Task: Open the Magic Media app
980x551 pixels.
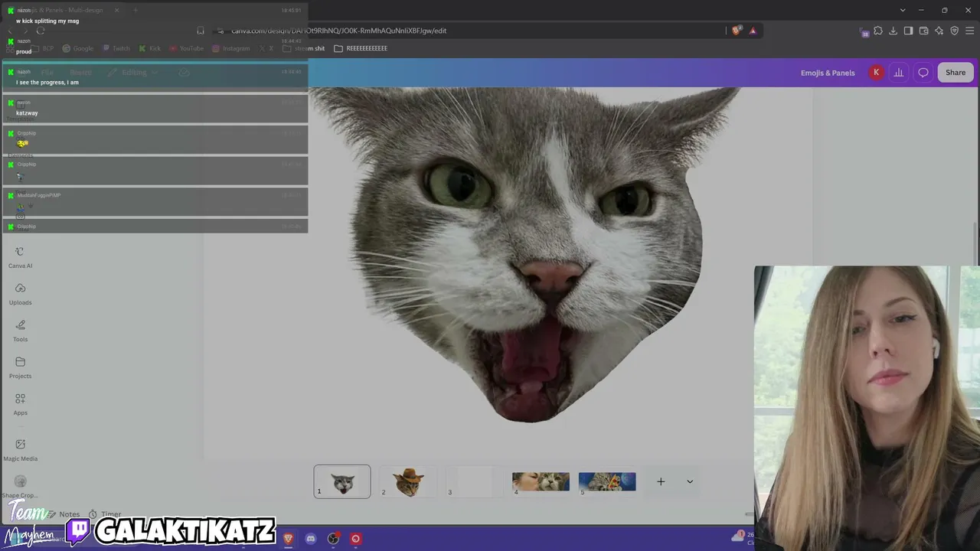Action: [20, 450]
